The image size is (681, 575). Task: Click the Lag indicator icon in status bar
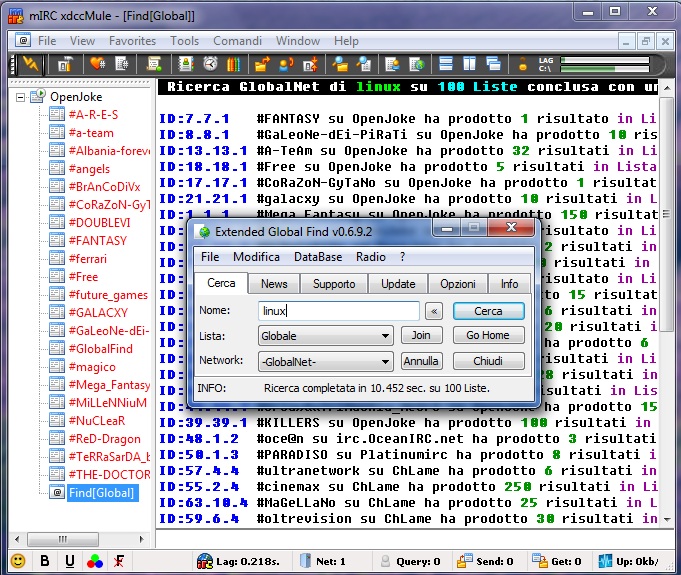click(x=205, y=561)
